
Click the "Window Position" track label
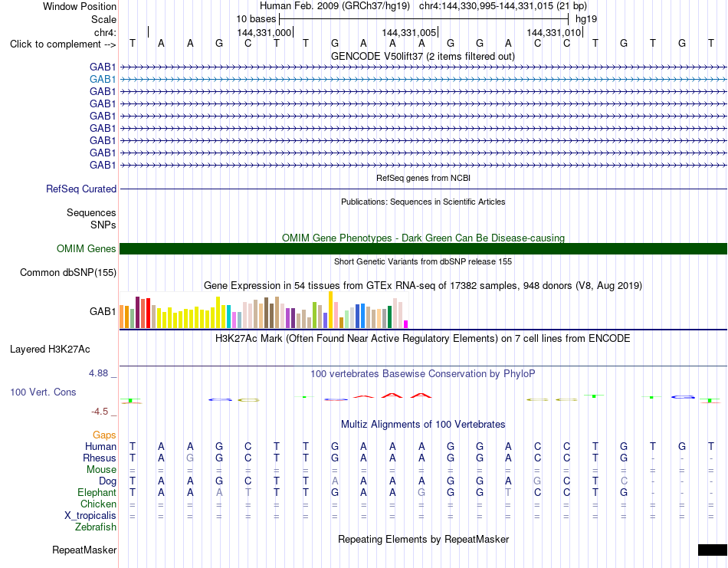[x=80, y=6]
